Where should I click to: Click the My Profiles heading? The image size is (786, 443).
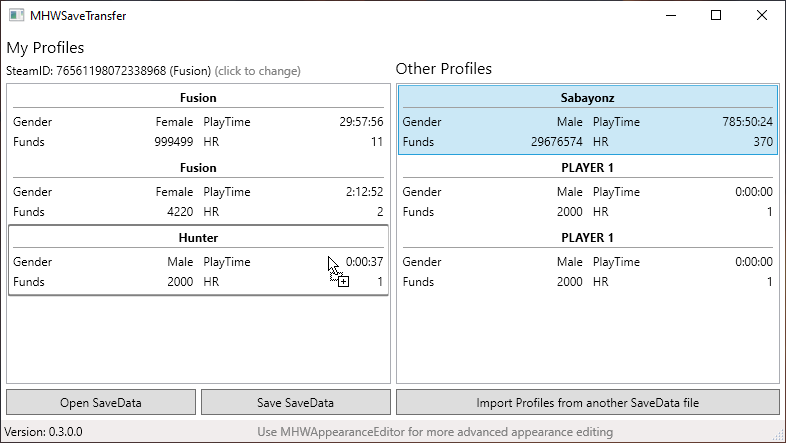[45, 48]
